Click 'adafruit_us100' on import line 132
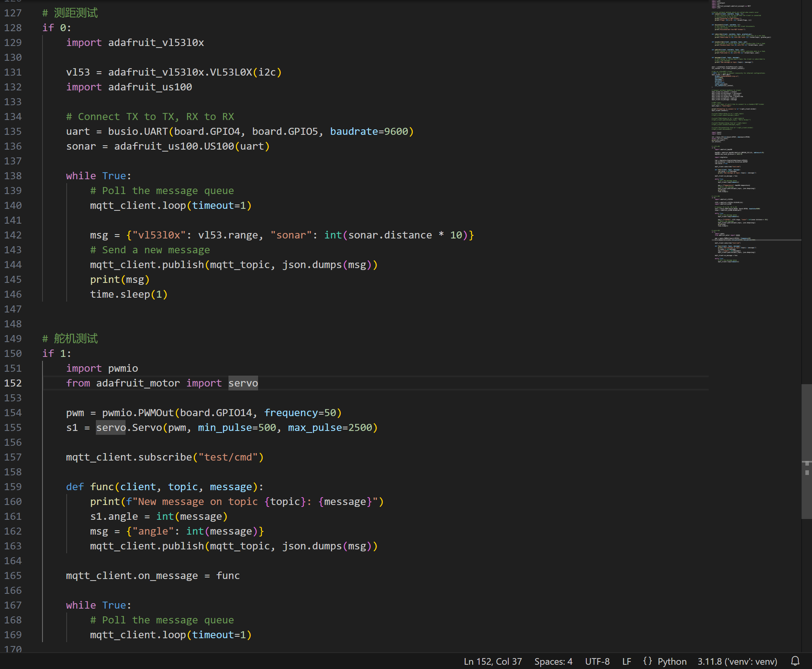 [150, 87]
